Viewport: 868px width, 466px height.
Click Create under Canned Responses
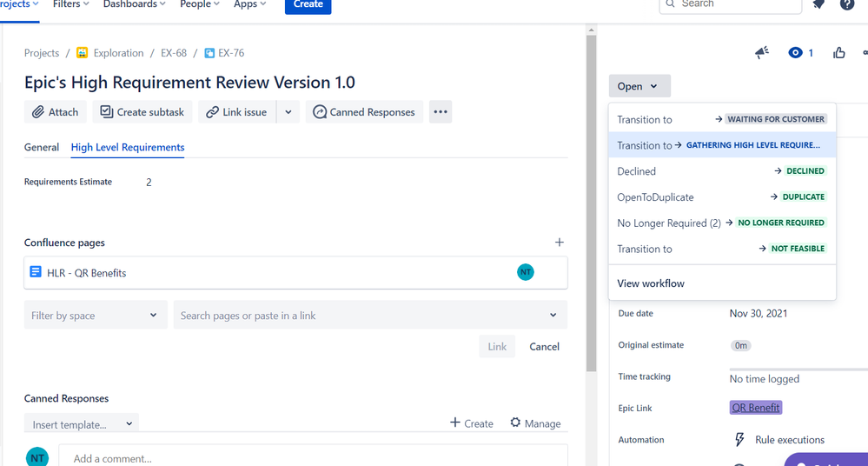(x=472, y=423)
